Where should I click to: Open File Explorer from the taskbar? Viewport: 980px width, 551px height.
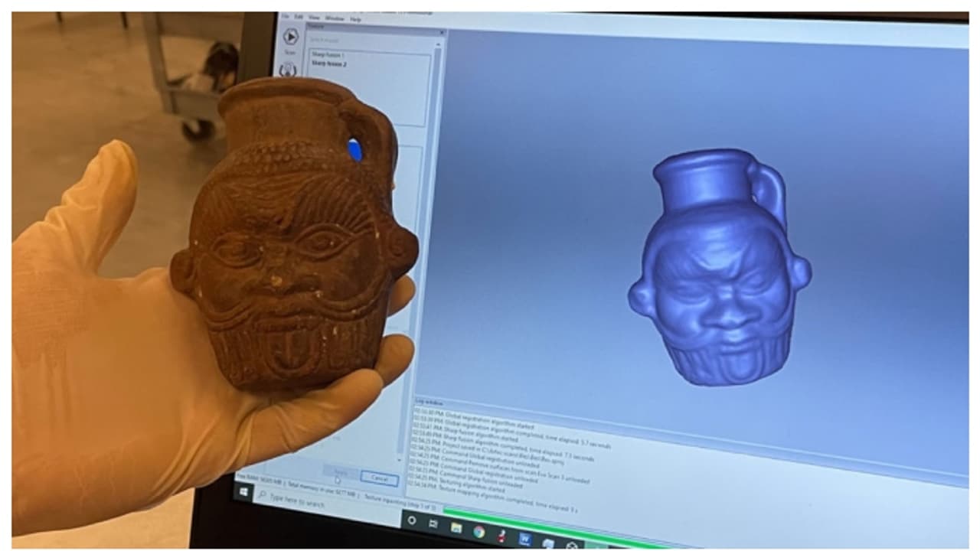[x=456, y=528]
